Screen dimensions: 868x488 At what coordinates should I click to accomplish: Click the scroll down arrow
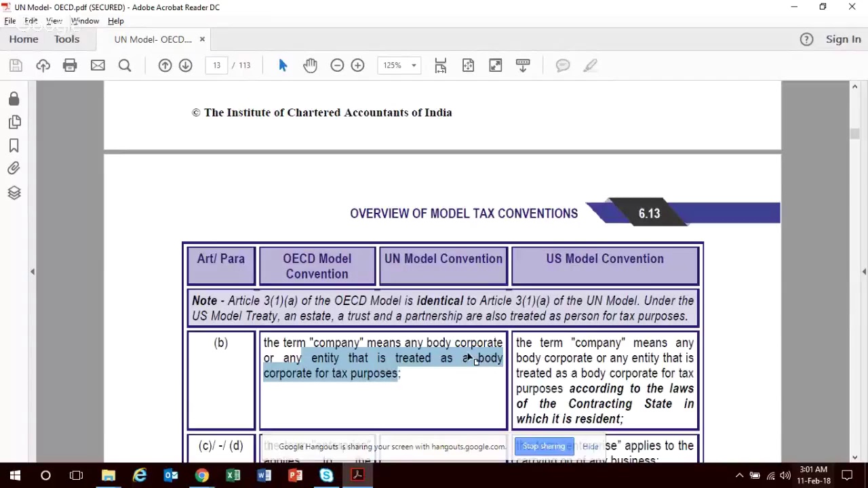(854, 457)
